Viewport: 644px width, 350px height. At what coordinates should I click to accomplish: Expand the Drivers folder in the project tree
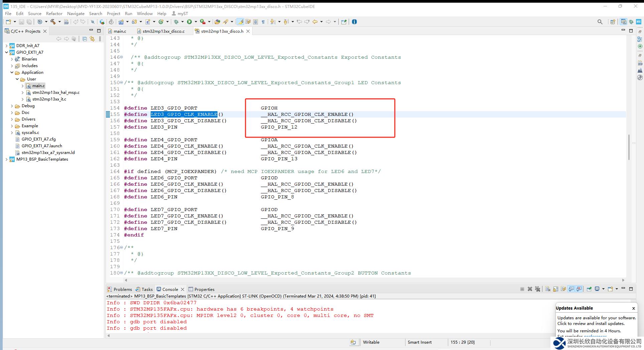coord(12,119)
